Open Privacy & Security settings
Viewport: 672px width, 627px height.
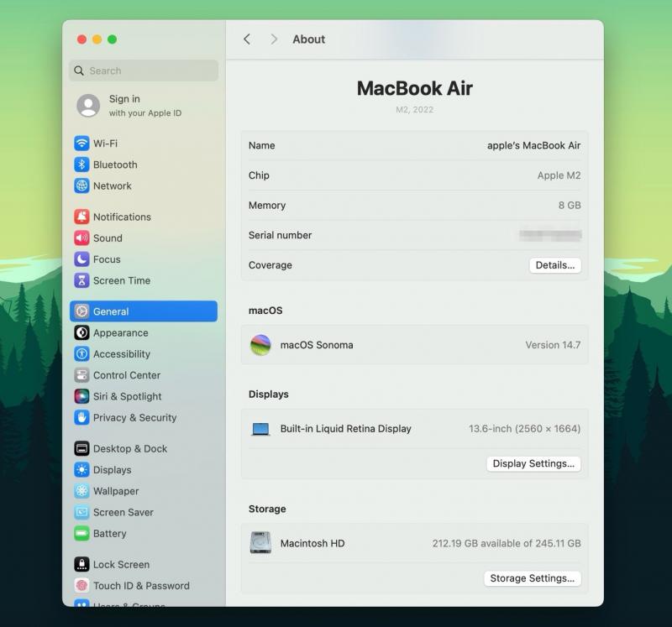tap(144, 417)
